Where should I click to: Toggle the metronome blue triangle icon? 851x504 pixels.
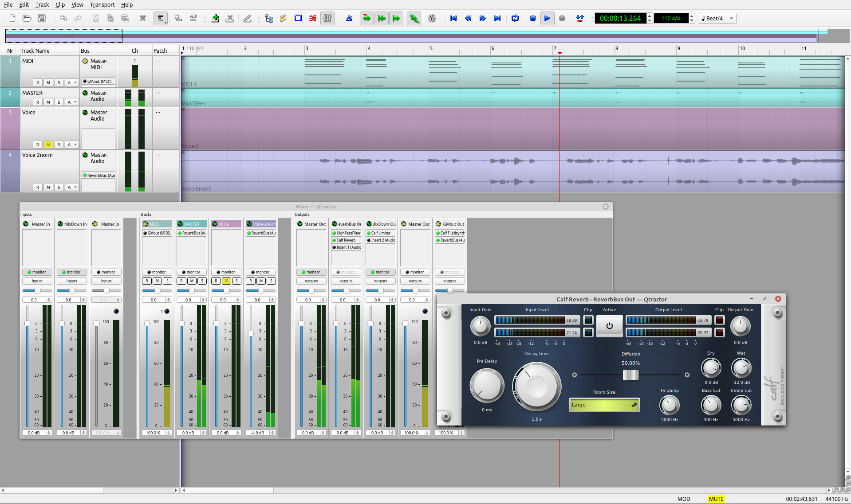(x=350, y=18)
